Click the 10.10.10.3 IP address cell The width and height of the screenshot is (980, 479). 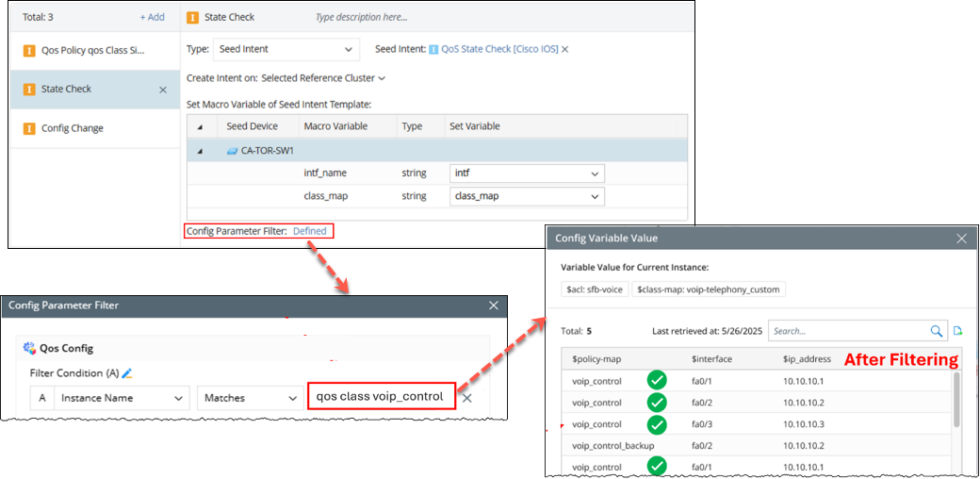[x=804, y=424]
